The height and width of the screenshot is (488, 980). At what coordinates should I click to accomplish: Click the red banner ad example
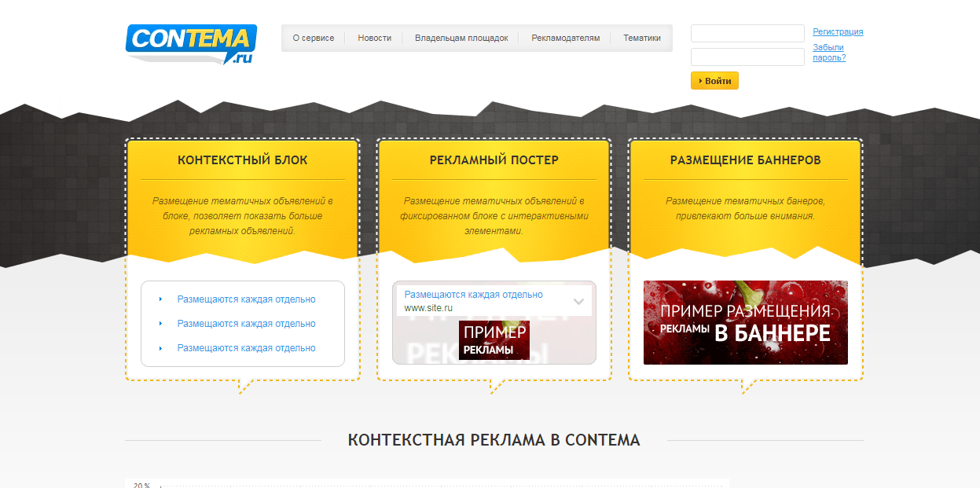coord(745,322)
